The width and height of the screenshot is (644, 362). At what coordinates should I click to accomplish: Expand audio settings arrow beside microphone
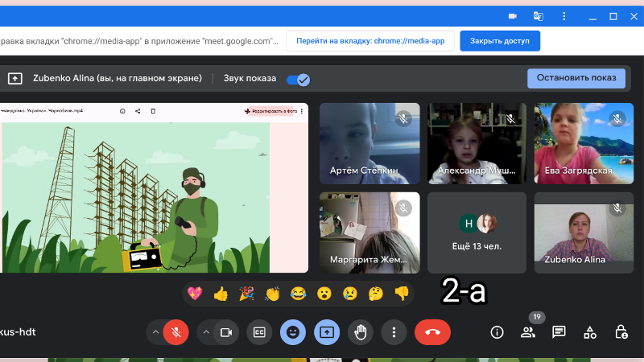coord(155,332)
